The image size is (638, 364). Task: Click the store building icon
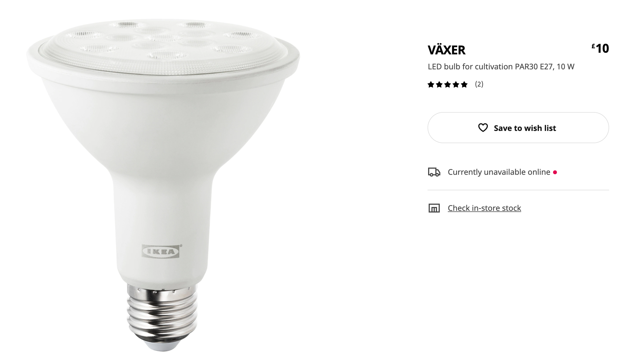coord(434,208)
